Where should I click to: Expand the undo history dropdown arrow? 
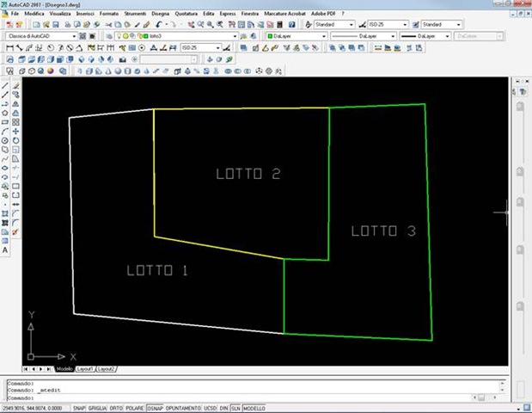167,24
